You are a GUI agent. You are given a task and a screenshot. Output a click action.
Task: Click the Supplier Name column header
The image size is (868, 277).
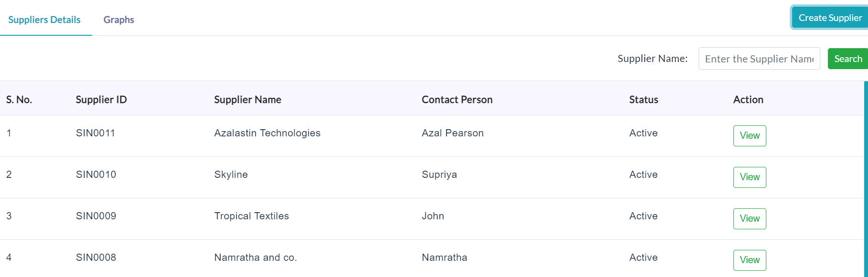(248, 100)
